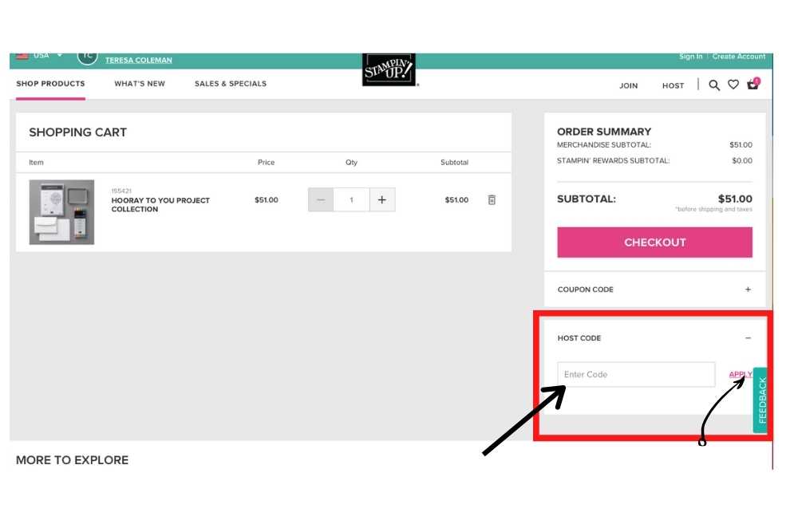
Task: Click the $51.00 order subtotal amount
Action: coord(735,199)
